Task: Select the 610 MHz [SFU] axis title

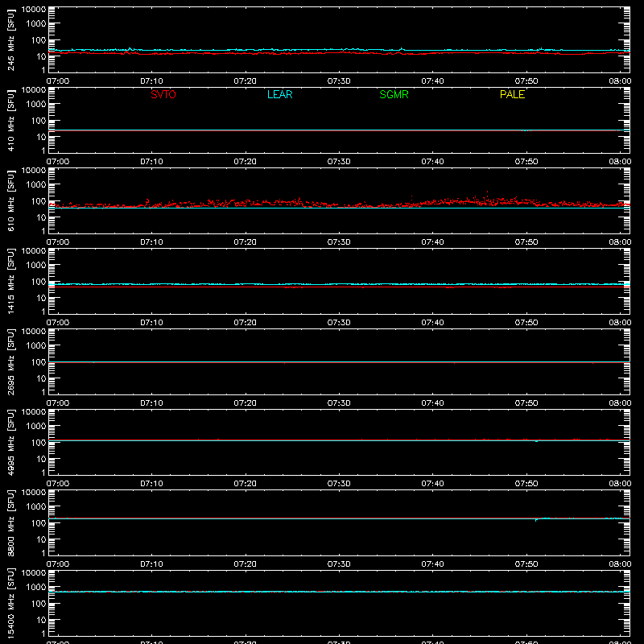Action: tap(10, 201)
